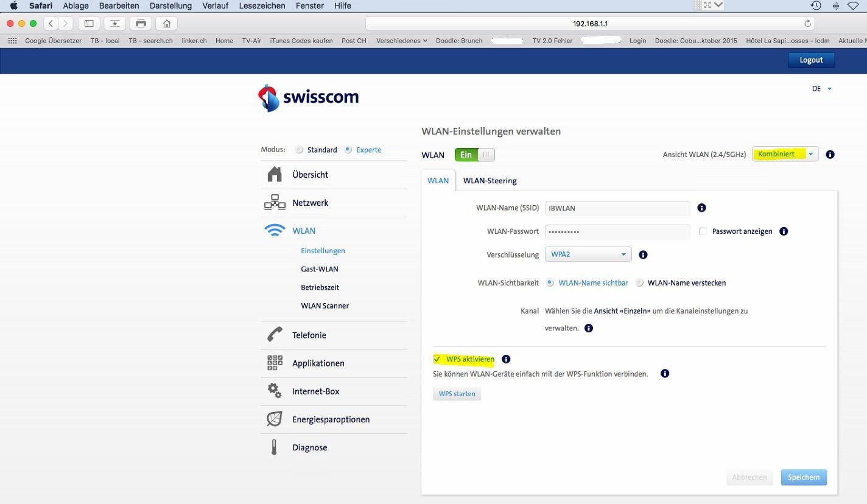Image resolution: width=867 pixels, height=504 pixels.
Task: Click info icon beside Passwort anzeigen
Action: (784, 231)
